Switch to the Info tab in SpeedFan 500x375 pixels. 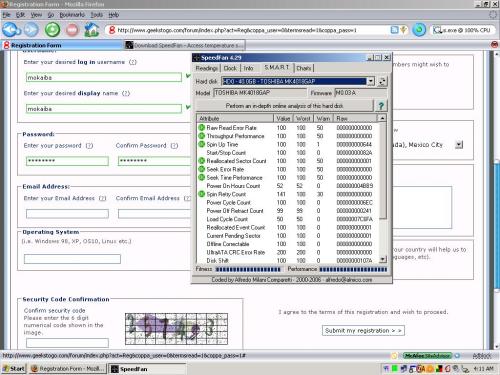tap(248, 68)
